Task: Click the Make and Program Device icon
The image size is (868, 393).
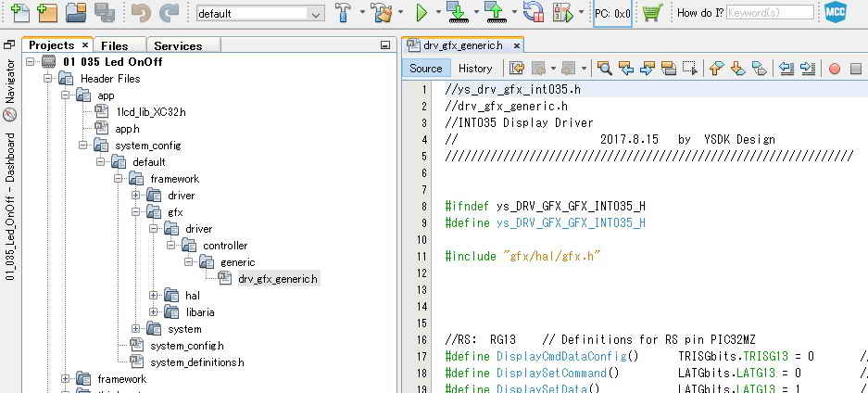Action: (x=457, y=13)
